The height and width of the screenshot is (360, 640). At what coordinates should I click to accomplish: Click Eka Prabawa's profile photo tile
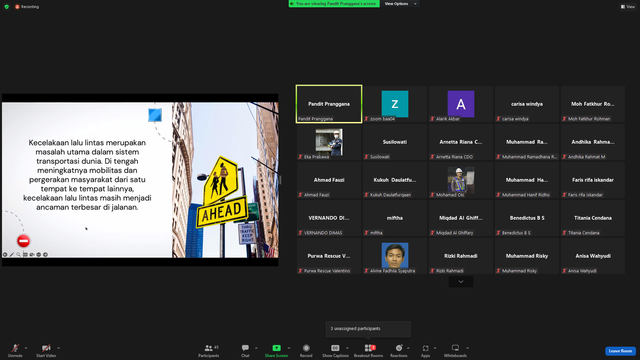coord(329,142)
